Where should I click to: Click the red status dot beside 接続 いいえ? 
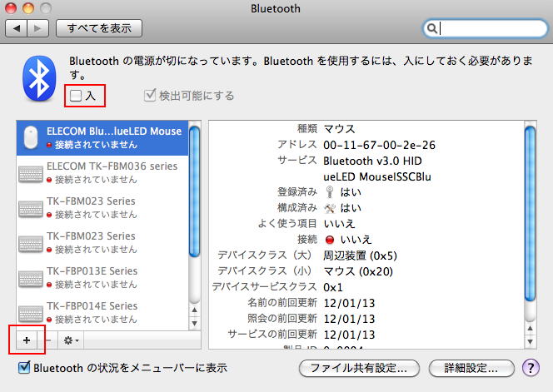point(330,240)
